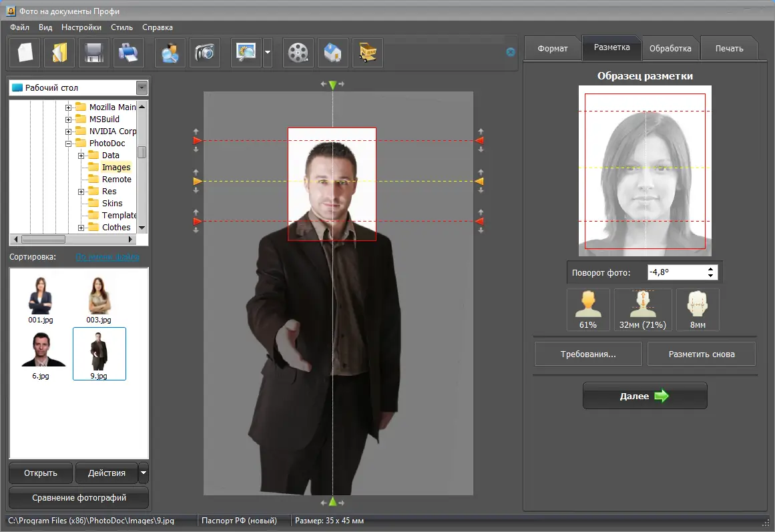Image resolution: width=775 pixels, height=532 pixels.
Task: Expand the Data folder in tree
Action: 81,156
